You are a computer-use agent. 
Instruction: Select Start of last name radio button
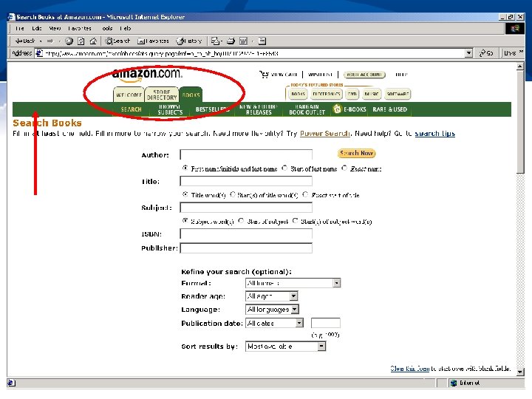(284, 168)
